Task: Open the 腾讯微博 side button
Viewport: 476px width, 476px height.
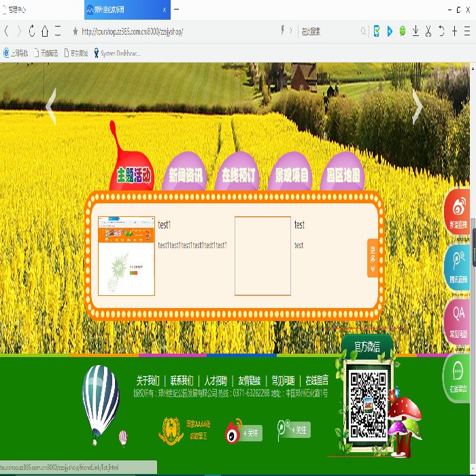Action: 458,267
